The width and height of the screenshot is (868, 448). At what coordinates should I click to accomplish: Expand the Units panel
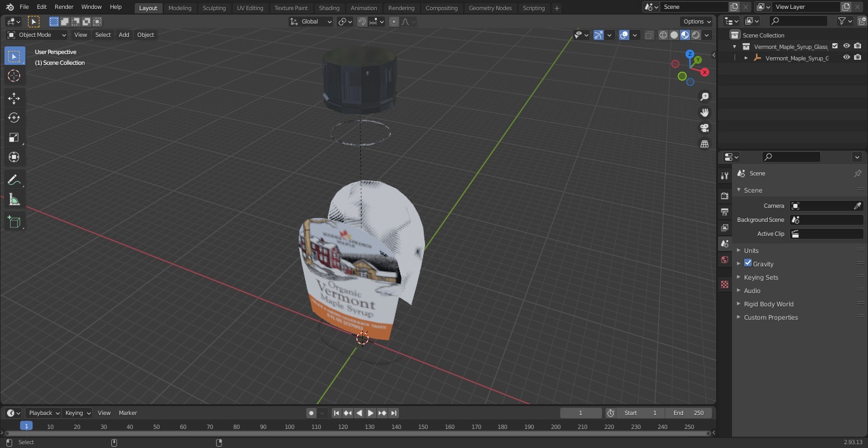pyautogui.click(x=751, y=250)
